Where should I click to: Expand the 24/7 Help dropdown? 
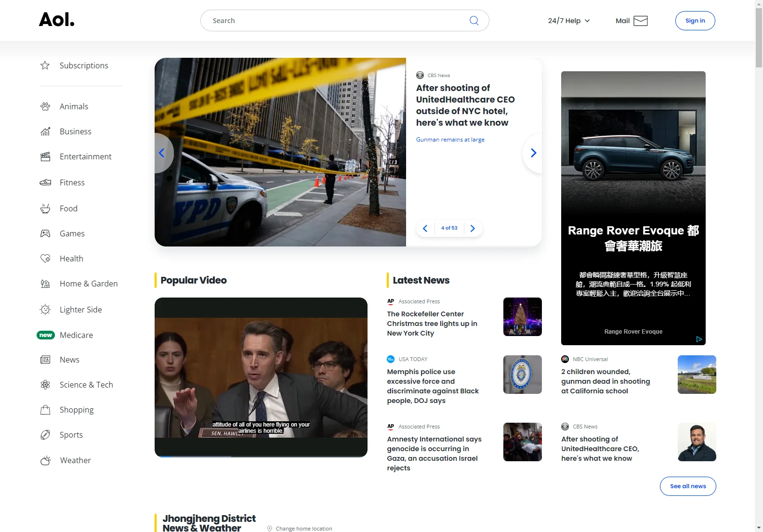(569, 21)
